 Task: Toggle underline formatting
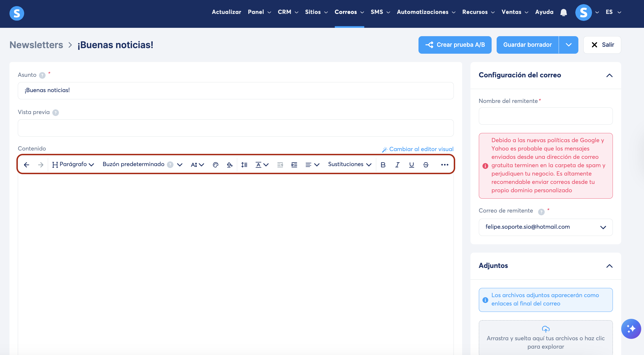pyautogui.click(x=412, y=165)
